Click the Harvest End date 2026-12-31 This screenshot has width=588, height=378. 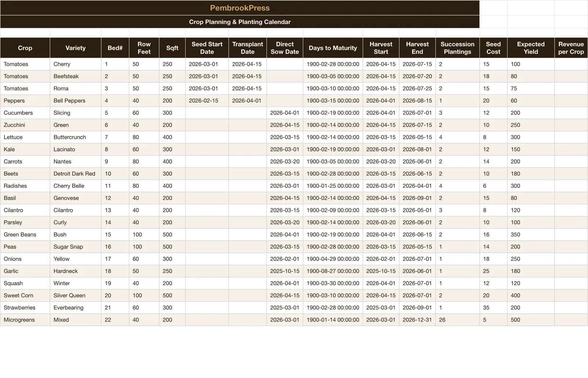point(417,320)
